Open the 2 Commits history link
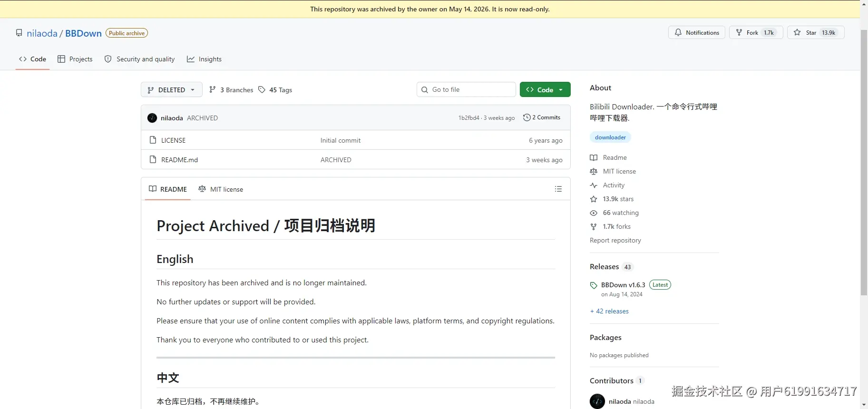This screenshot has width=868, height=409. pos(542,117)
